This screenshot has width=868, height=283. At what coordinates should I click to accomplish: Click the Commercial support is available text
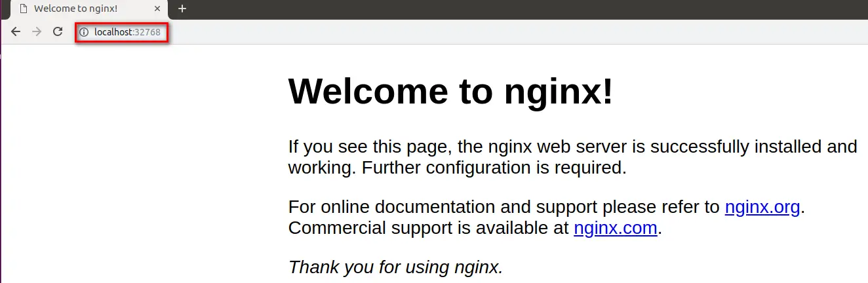tap(428, 228)
